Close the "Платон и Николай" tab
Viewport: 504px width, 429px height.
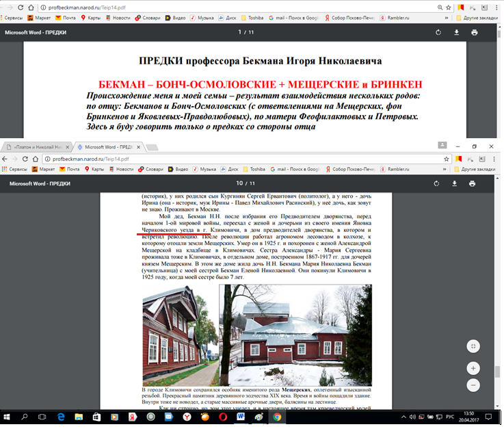pyautogui.click(x=67, y=147)
